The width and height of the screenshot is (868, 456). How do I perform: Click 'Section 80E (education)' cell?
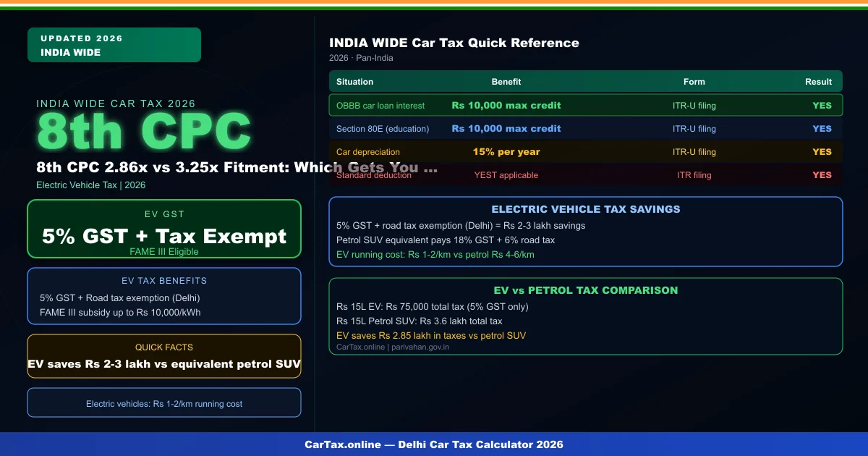383,129
